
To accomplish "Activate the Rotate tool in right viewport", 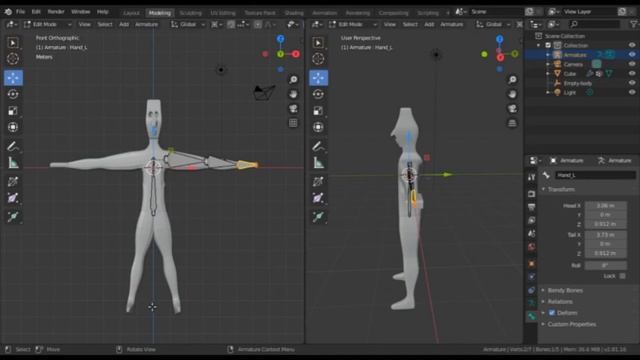I will coord(318,94).
